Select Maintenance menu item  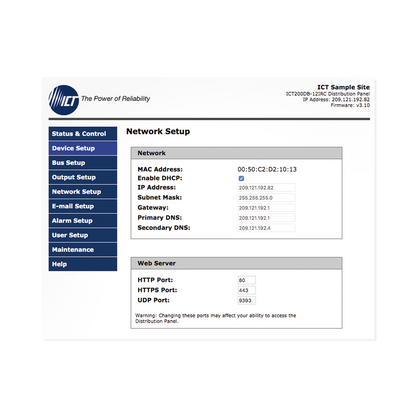tap(83, 250)
